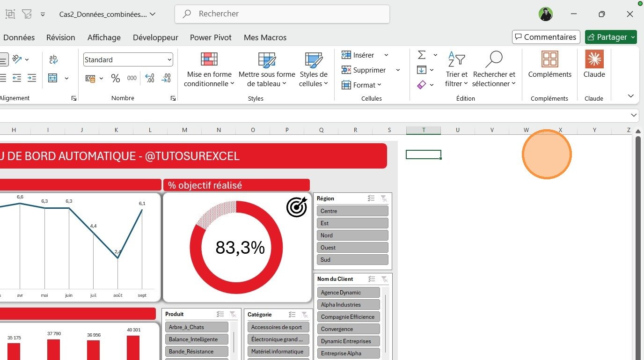Switch to the Développeur tab
Image resolution: width=644 pixels, height=360 pixels.
155,37
